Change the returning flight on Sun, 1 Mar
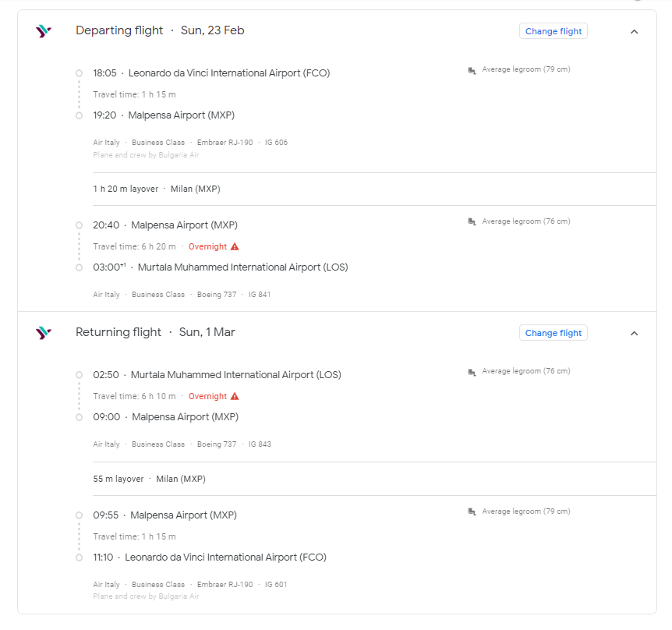The image size is (672, 630). click(554, 333)
